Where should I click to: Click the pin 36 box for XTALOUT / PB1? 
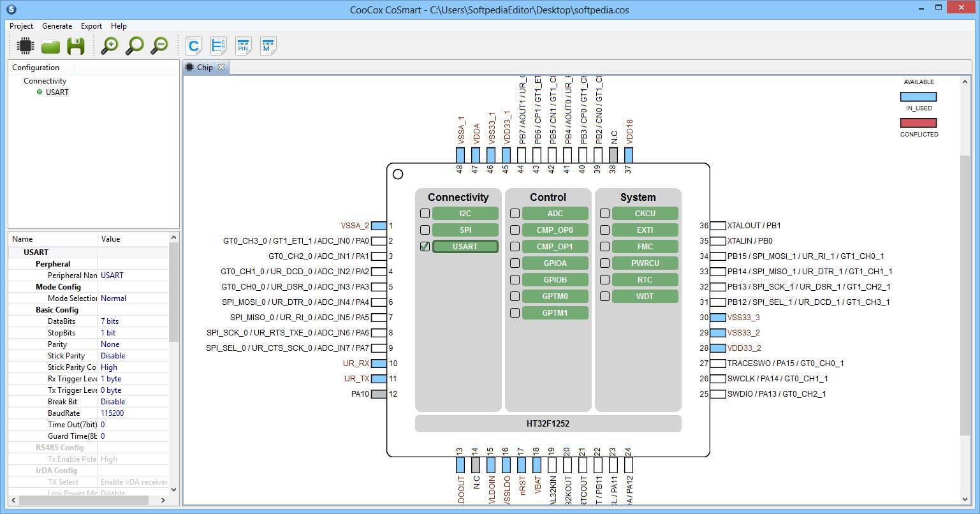(x=718, y=226)
